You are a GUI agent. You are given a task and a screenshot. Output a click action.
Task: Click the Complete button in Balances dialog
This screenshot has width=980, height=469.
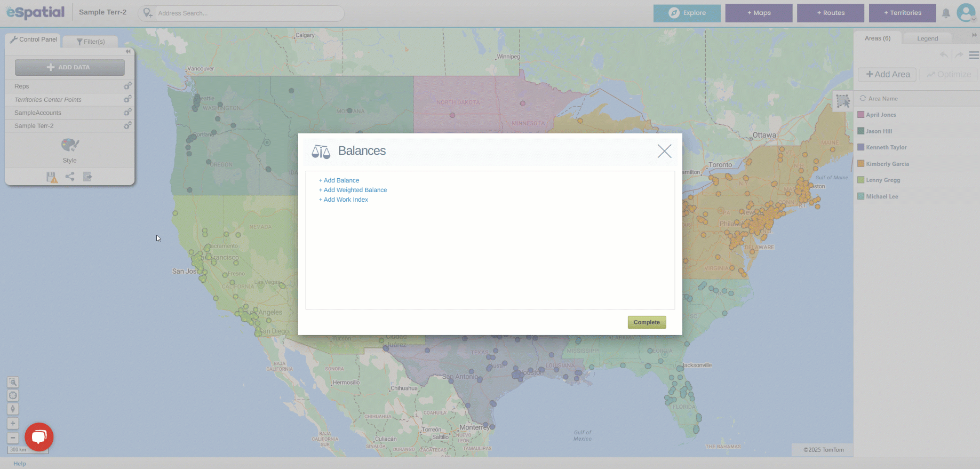tap(647, 322)
